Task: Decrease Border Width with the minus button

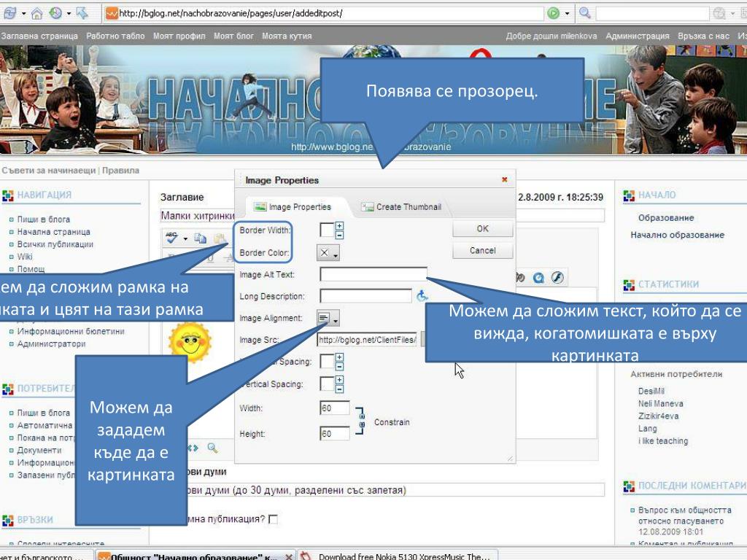Action: (x=339, y=235)
